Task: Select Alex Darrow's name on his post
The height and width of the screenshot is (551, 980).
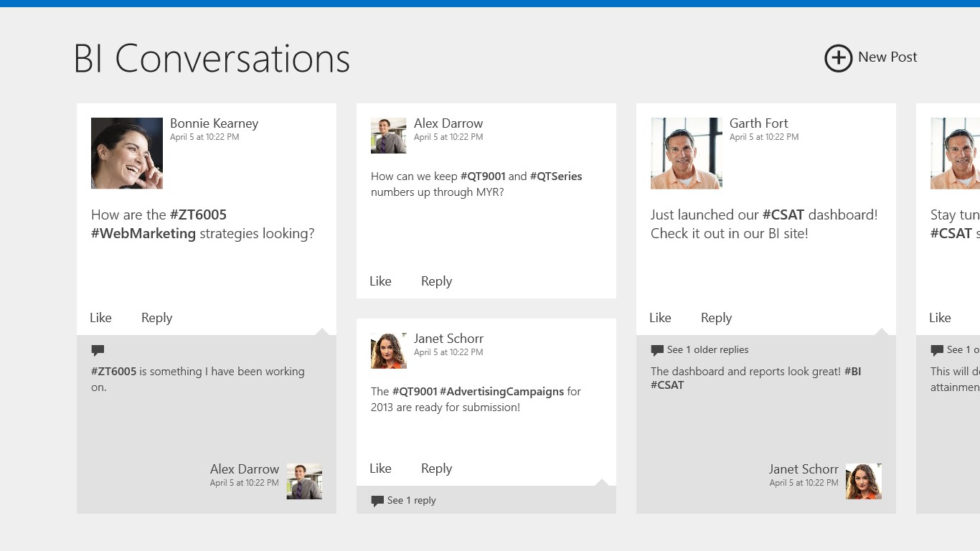Action: (448, 123)
